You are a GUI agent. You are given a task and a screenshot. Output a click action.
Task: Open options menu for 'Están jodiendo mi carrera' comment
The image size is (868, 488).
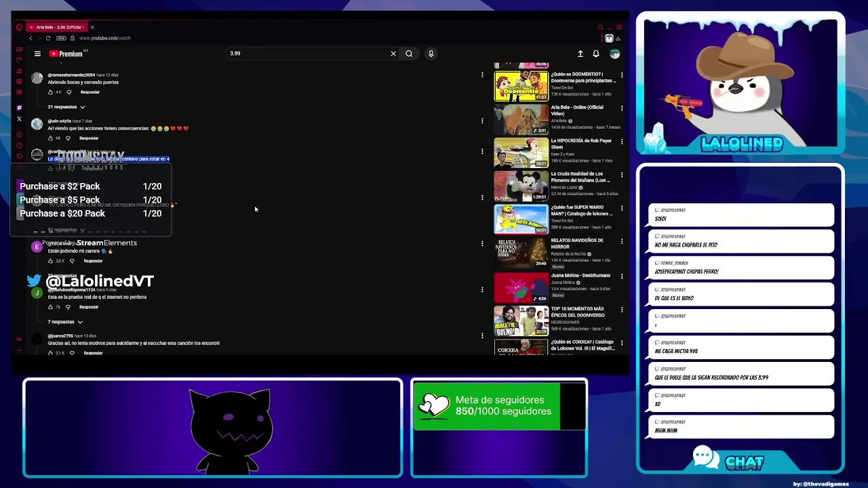click(x=482, y=243)
